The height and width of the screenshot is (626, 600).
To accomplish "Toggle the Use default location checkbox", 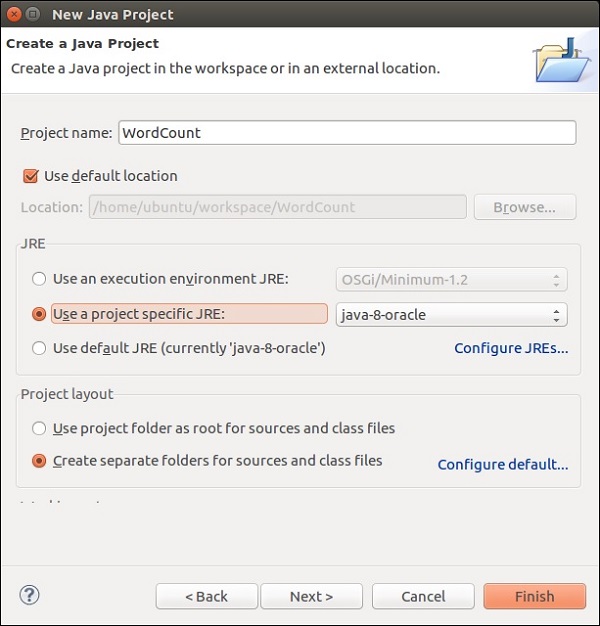I will [30, 176].
